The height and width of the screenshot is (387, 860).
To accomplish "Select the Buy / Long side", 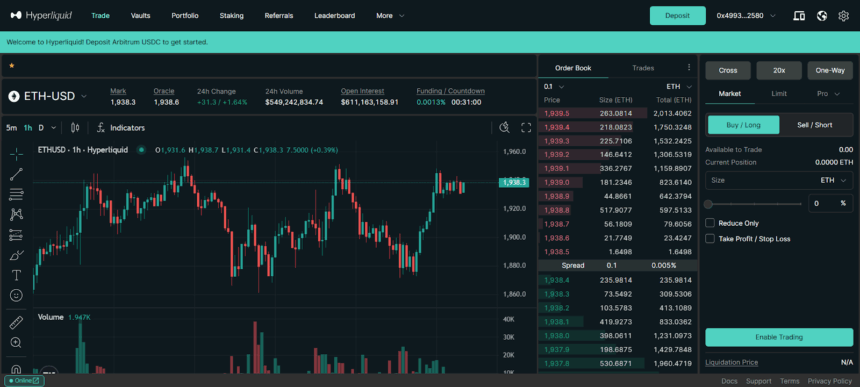I will click(743, 125).
